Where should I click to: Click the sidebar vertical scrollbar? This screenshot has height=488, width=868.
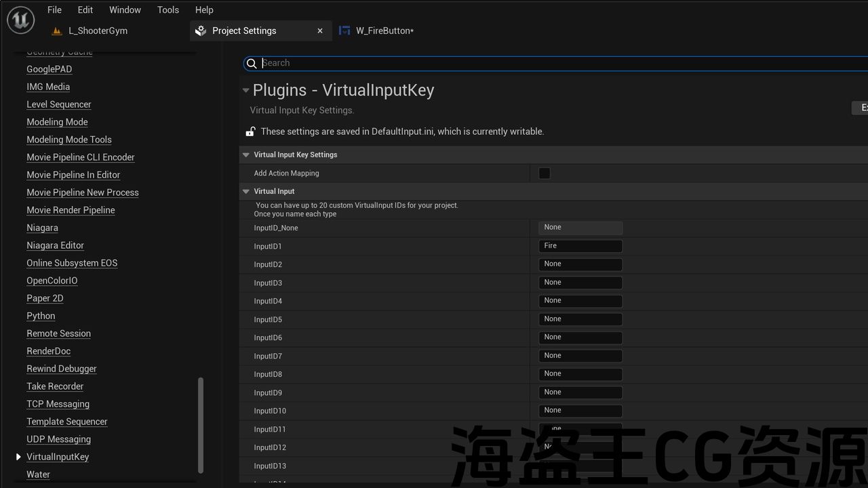pyautogui.click(x=200, y=425)
